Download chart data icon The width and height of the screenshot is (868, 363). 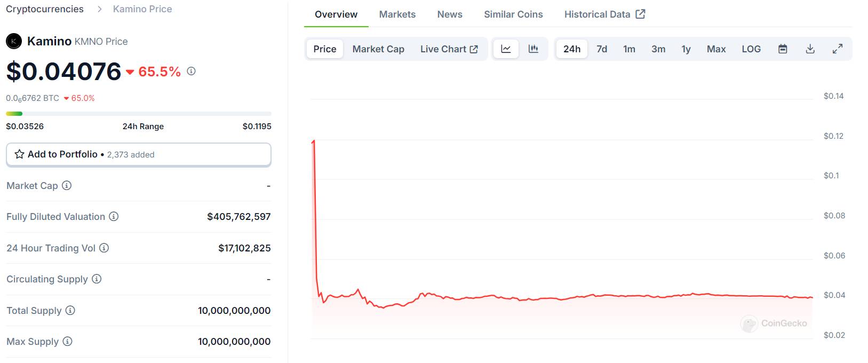(x=810, y=49)
